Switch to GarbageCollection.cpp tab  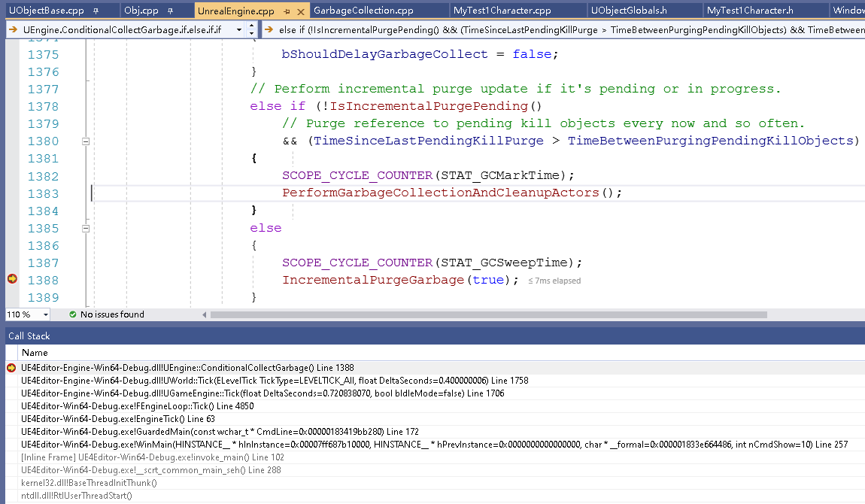click(x=363, y=11)
